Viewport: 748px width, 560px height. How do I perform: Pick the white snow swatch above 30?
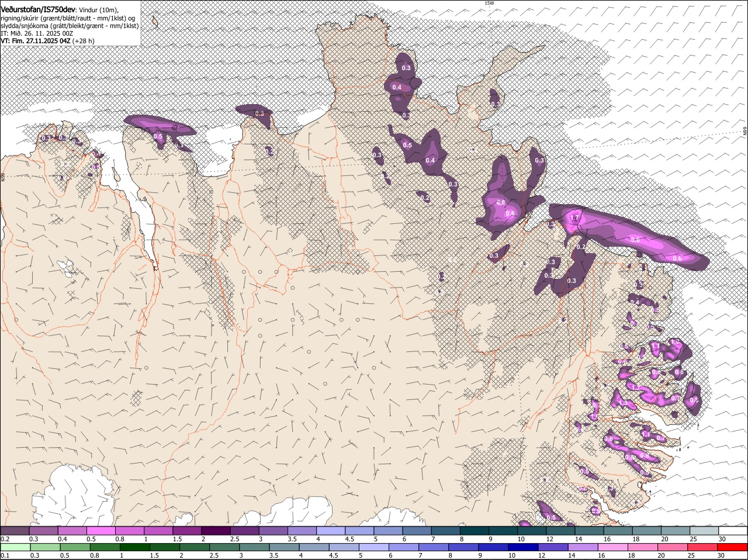coord(733,530)
